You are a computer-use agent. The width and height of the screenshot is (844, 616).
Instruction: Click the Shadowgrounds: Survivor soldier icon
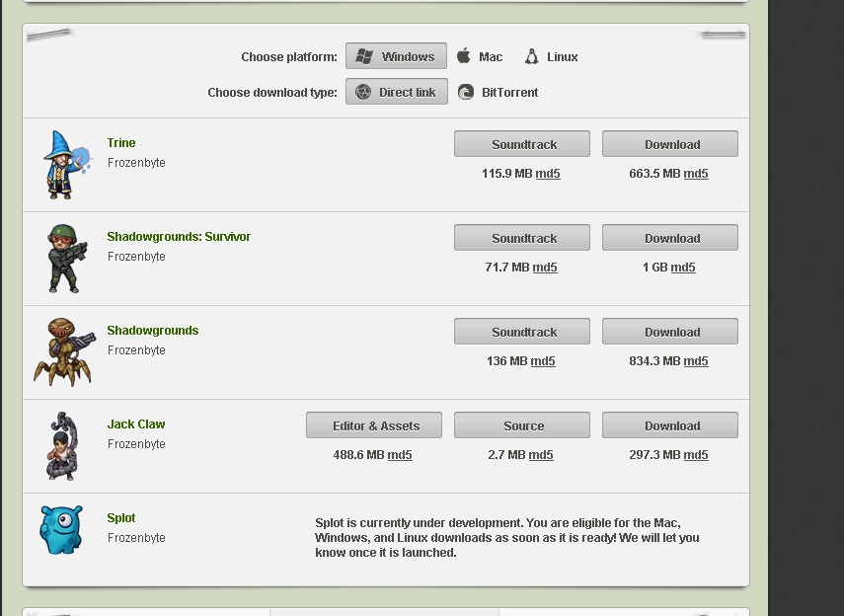[67, 259]
